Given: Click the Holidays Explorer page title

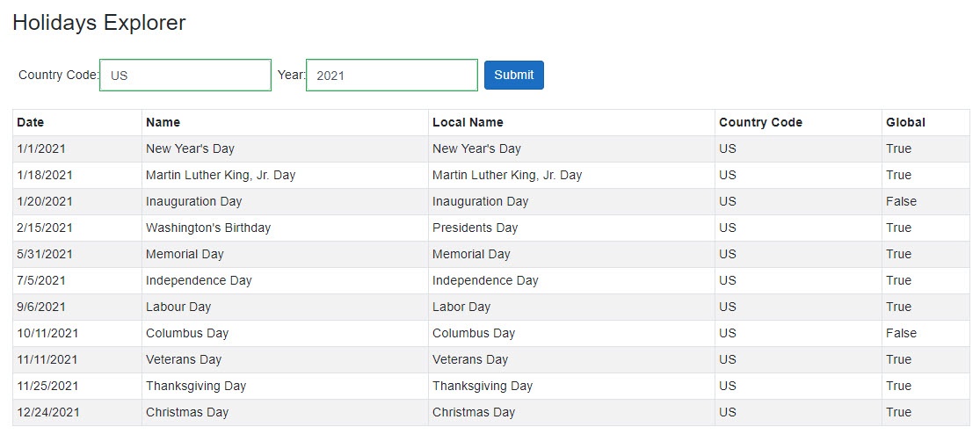Looking at the screenshot, I should point(99,23).
